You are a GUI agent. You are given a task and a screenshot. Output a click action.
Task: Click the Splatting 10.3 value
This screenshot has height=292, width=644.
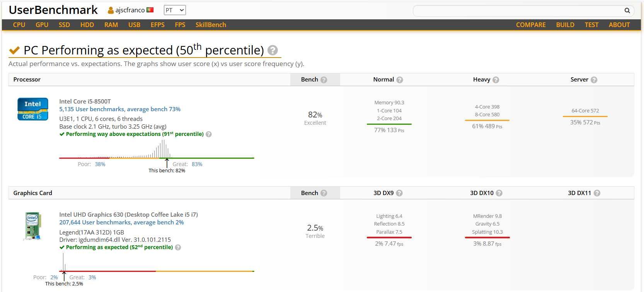487,232
